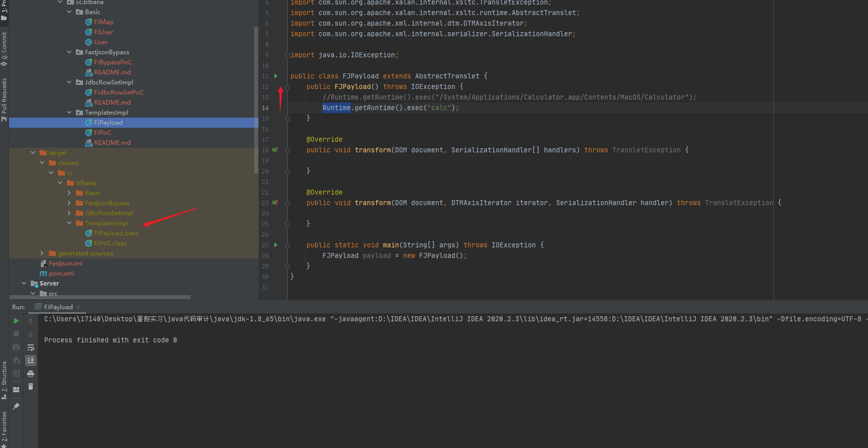Toggle Soft-Wrap in Run console
The width and height of the screenshot is (868, 448).
31,347
